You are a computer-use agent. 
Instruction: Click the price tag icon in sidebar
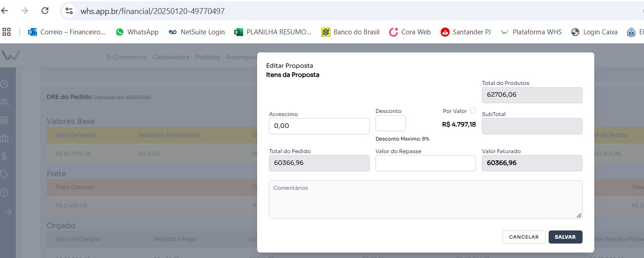tap(5, 174)
